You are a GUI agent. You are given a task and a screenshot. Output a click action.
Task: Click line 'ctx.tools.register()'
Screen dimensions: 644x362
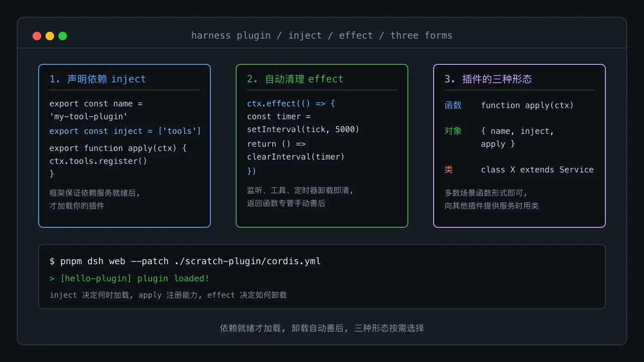click(98, 161)
